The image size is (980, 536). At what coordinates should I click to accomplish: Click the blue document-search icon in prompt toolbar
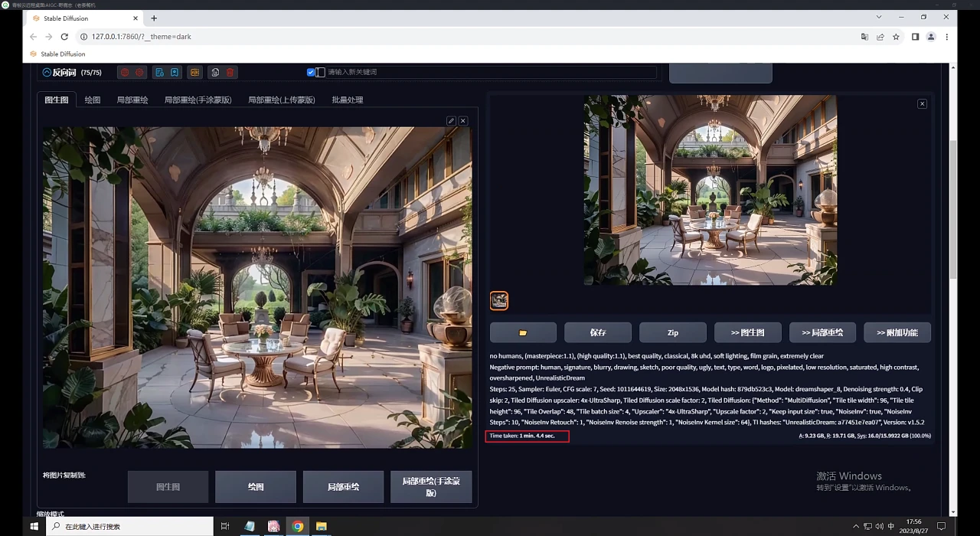tap(160, 73)
